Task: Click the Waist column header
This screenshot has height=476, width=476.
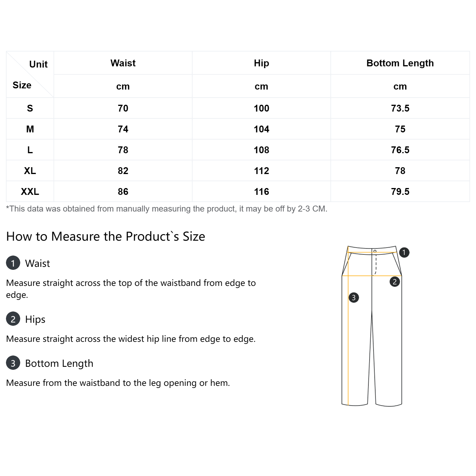Action: pyautogui.click(x=123, y=63)
